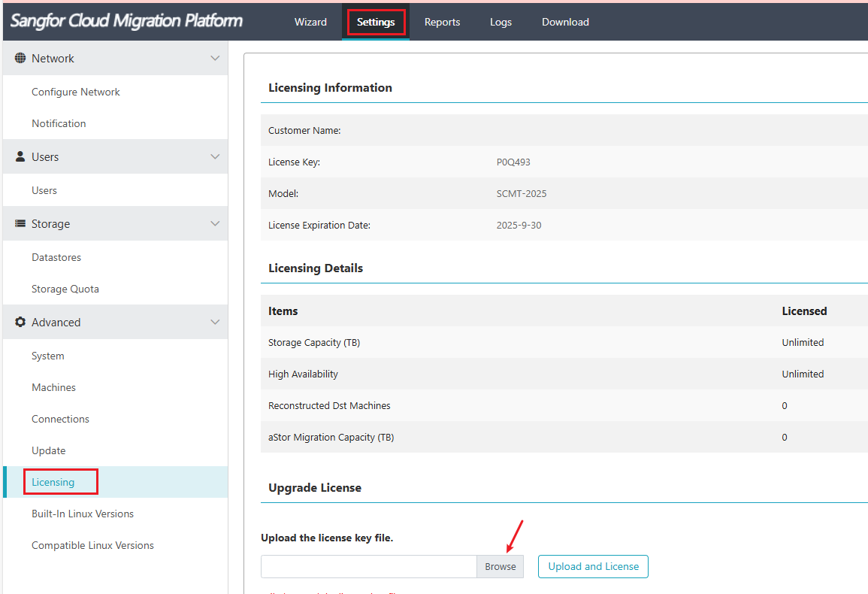Open Storage Quota settings
Screen dimensions: 868x594
point(65,289)
